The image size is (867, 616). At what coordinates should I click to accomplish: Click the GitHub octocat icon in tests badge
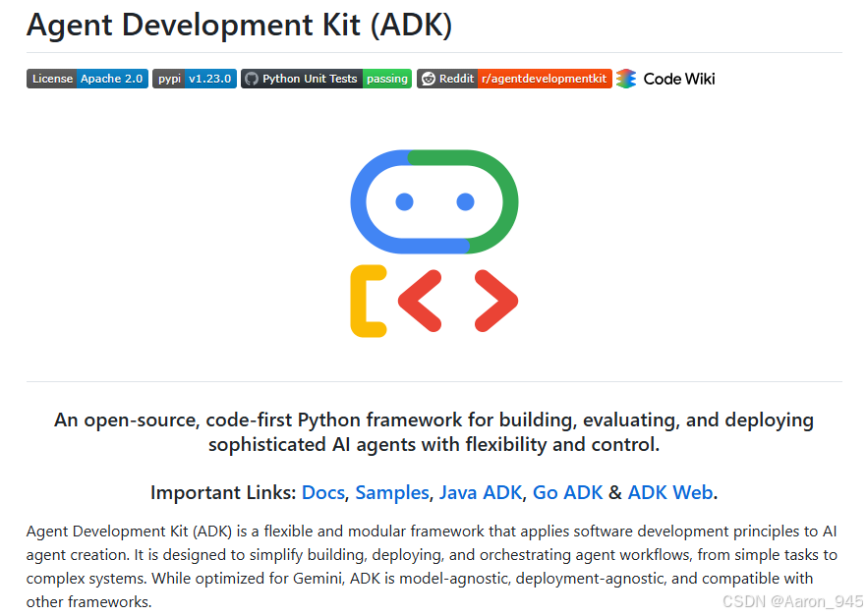pos(252,79)
